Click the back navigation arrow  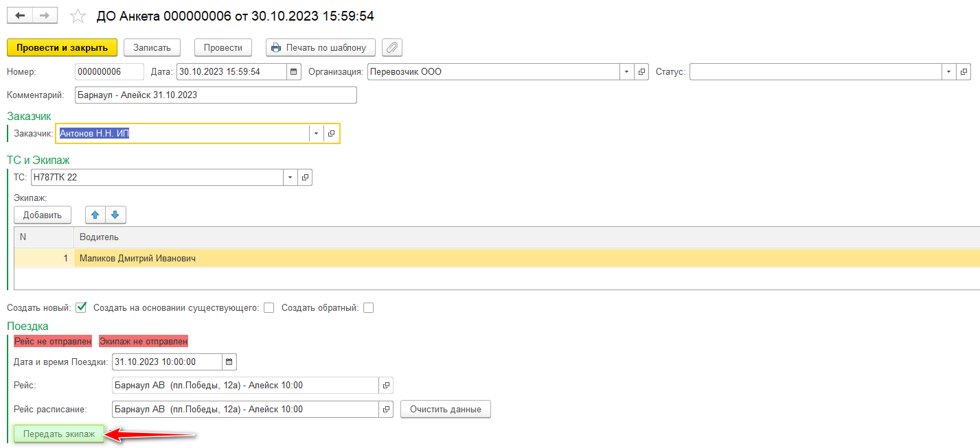(20, 16)
